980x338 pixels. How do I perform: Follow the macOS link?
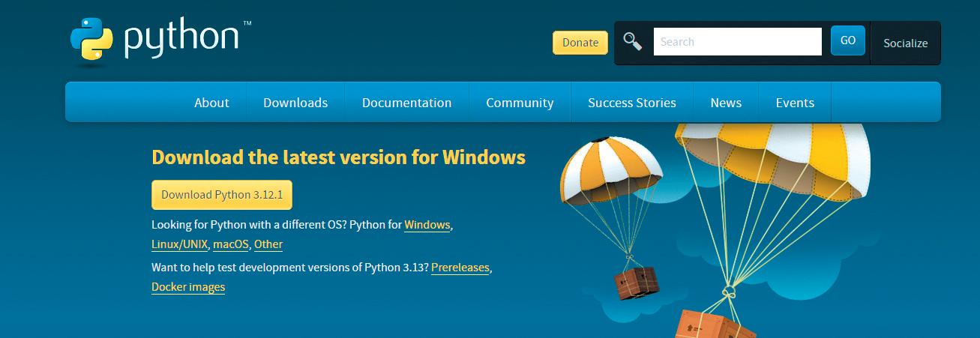tap(231, 244)
